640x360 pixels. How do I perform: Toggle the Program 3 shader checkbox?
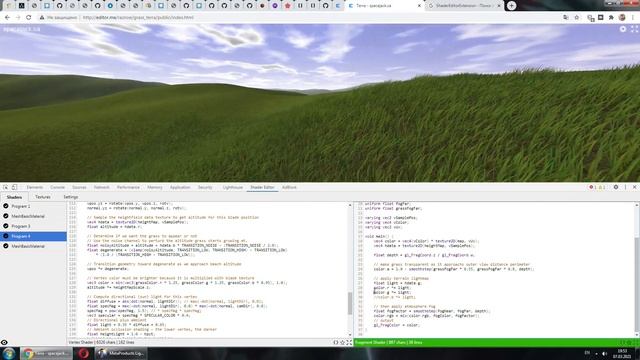(x=6, y=226)
